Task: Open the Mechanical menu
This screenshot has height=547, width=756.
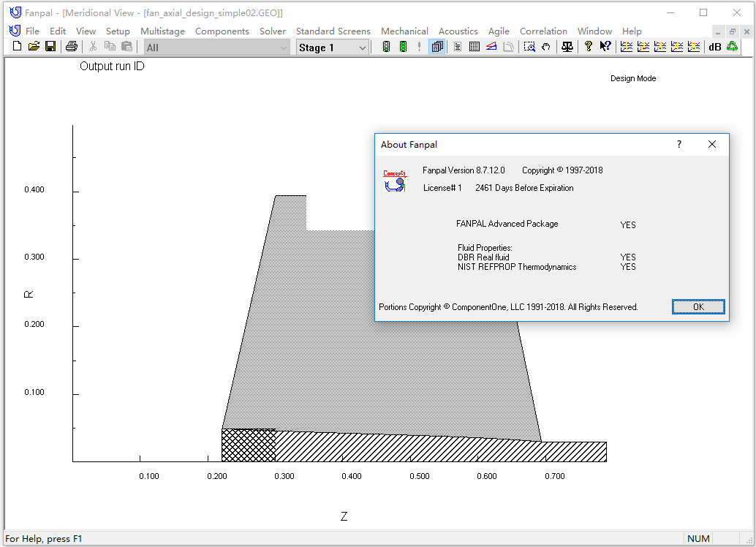Action: tap(404, 31)
